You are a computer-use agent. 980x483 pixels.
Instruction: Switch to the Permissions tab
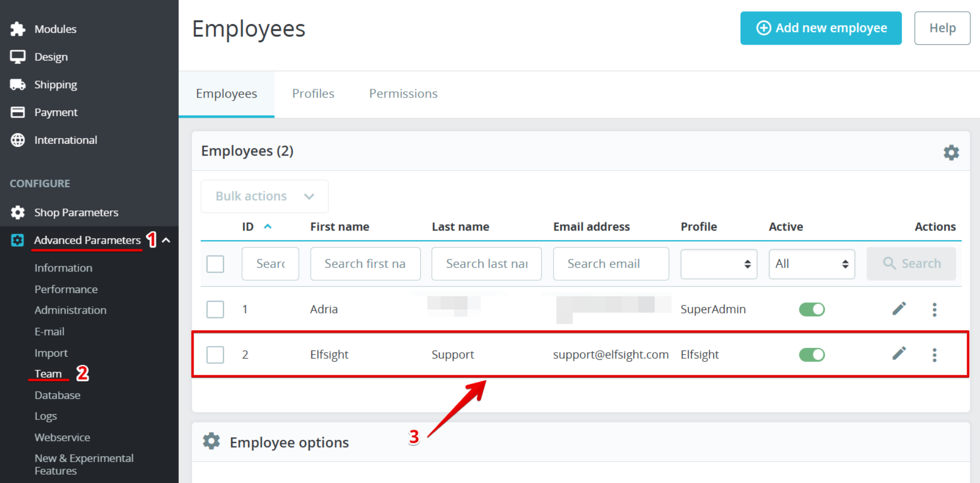pos(403,93)
